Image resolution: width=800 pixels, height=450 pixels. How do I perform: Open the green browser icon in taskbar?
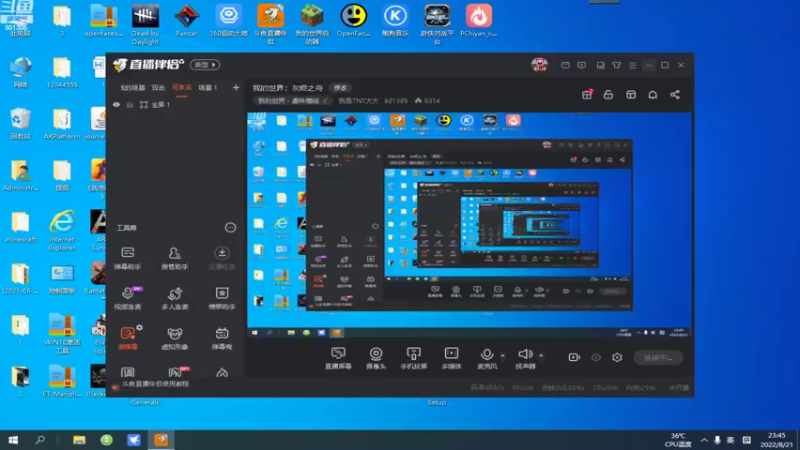click(106, 440)
